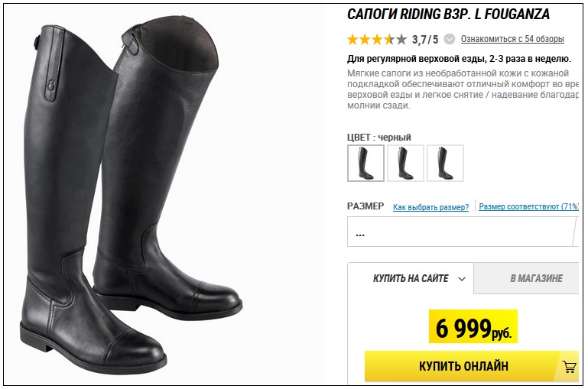The image size is (588, 389).
Task: Click the ЦВЕТ : черный label
Action: click(379, 138)
